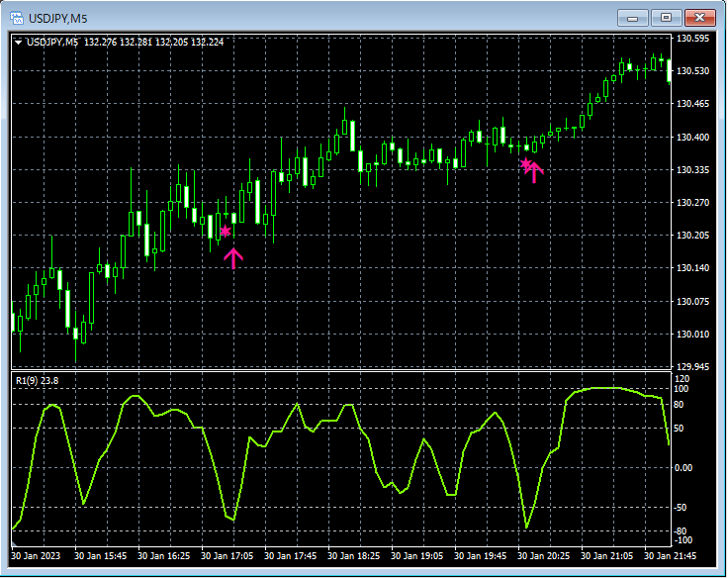Click the 30 Jan 18:25 time label
This screenshot has width=728, height=578.
(x=354, y=555)
